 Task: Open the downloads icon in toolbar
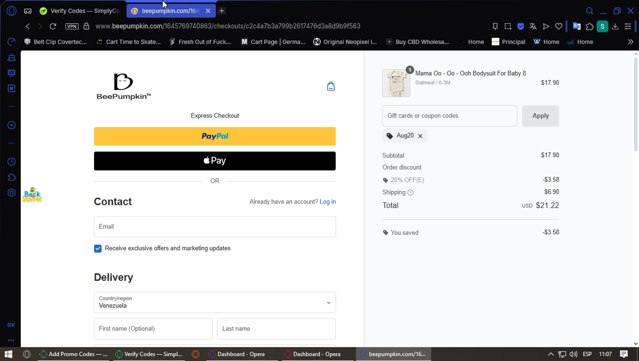[x=615, y=26]
